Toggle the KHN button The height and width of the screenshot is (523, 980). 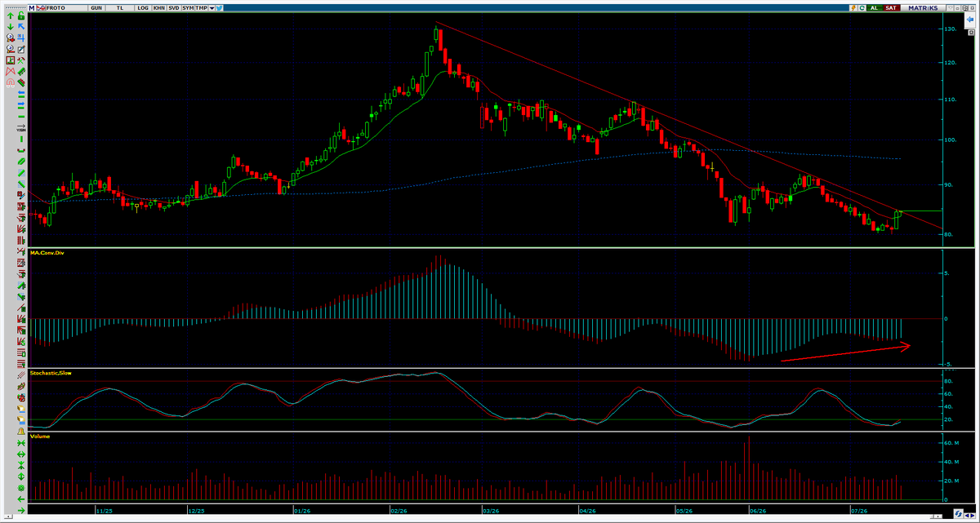158,8
